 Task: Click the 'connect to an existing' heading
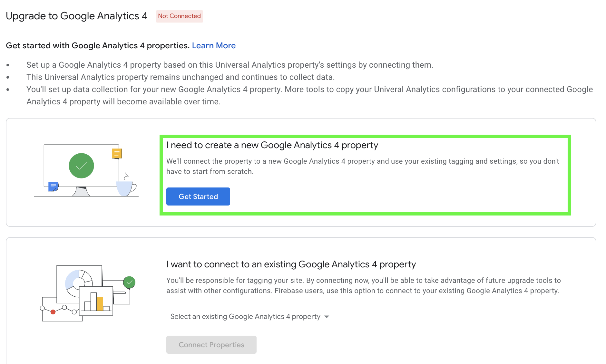coord(291,264)
